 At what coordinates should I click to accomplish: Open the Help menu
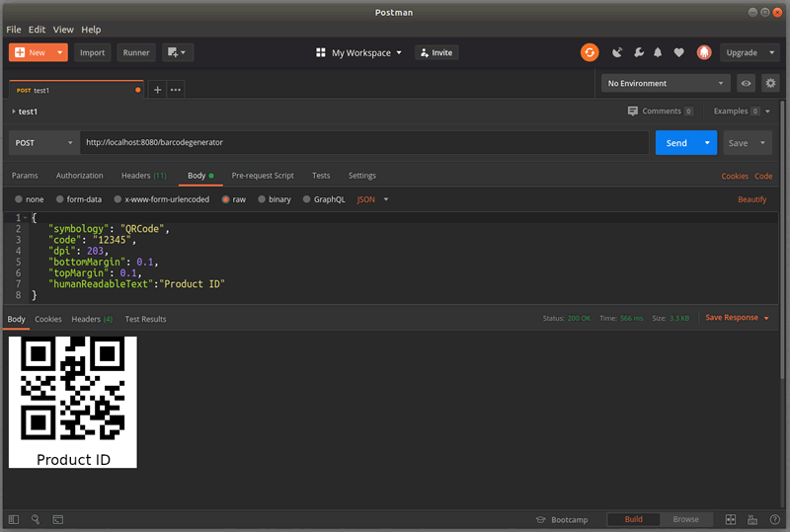(91, 30)
